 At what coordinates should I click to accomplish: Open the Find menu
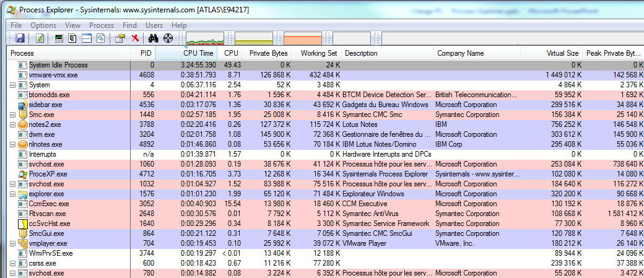pyautogui.click(x=130, y=25)
